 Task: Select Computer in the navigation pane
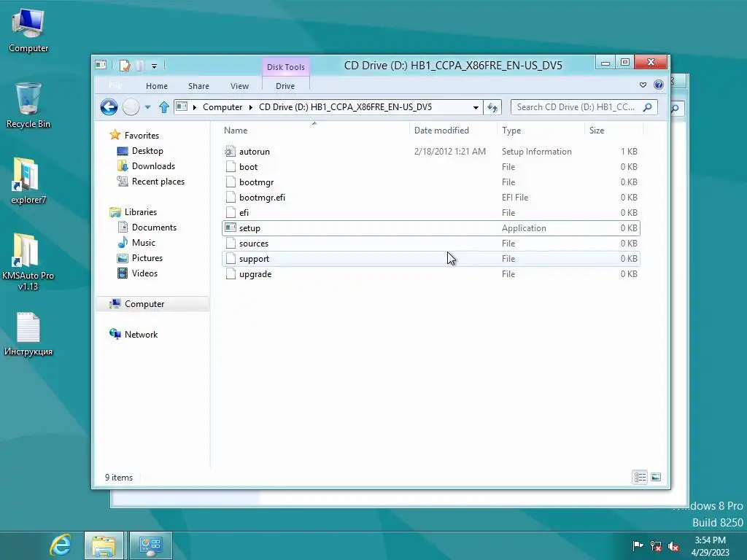click(x=152, y=304)
